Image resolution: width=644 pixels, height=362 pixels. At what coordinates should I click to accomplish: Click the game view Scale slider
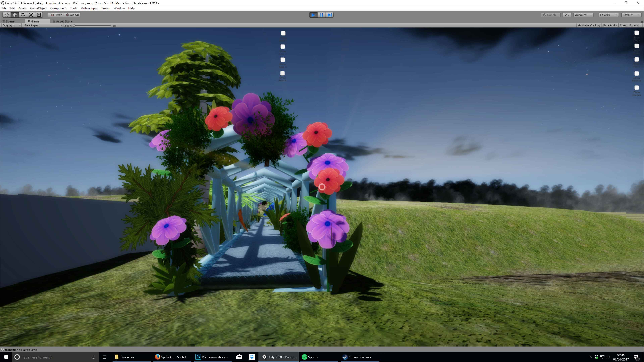93,25
